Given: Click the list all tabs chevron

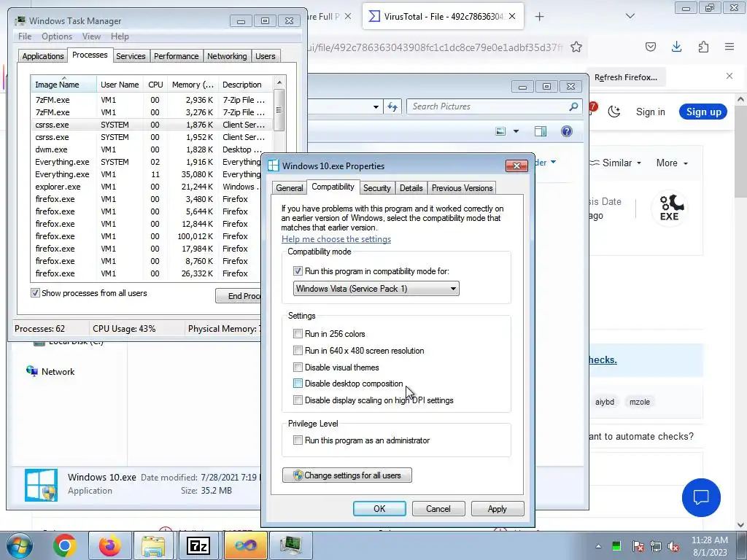Looking at the screenshot, I should (630, 16).
